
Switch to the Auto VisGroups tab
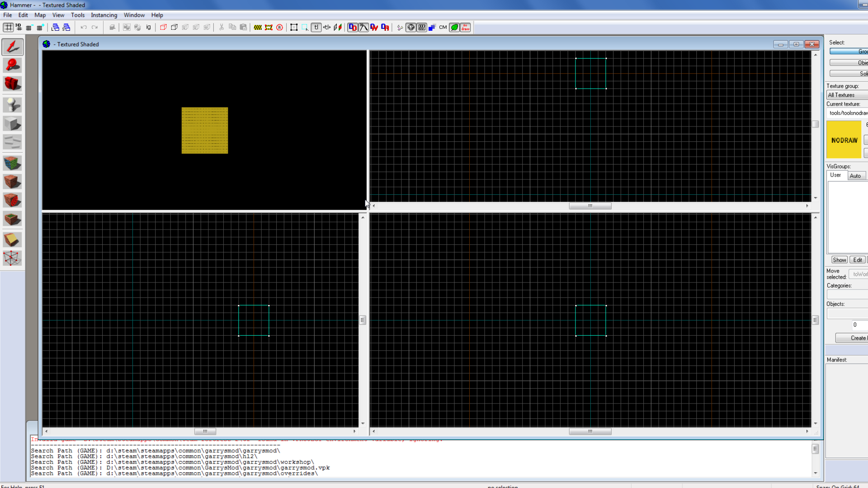click(x=855, y=176)
